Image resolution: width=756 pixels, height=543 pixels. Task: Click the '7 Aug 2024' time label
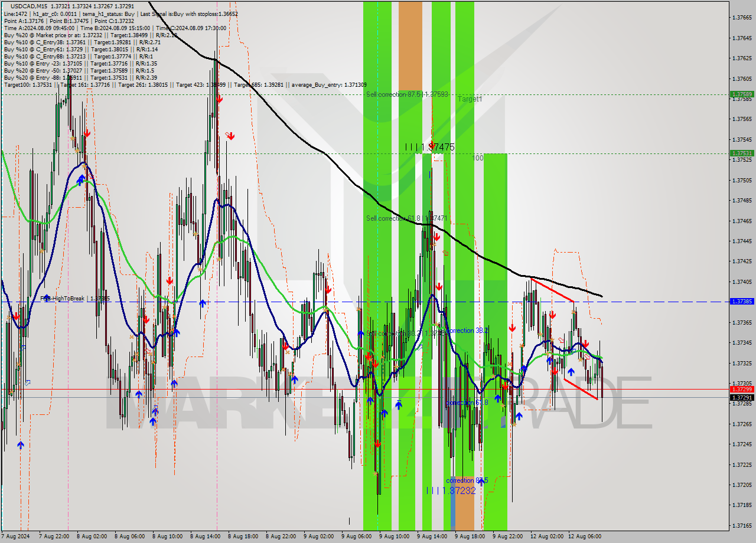(x=17, y=536)
